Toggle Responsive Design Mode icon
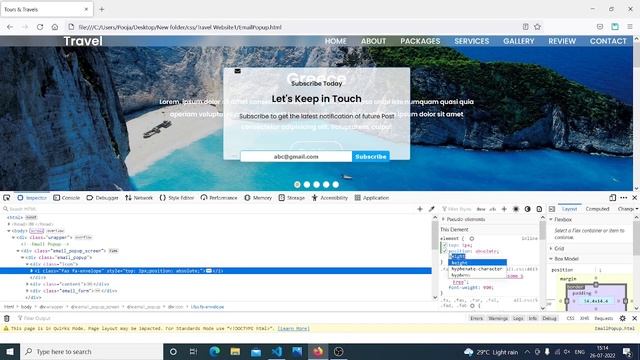The image size is (640, 360). click(612, 198)
